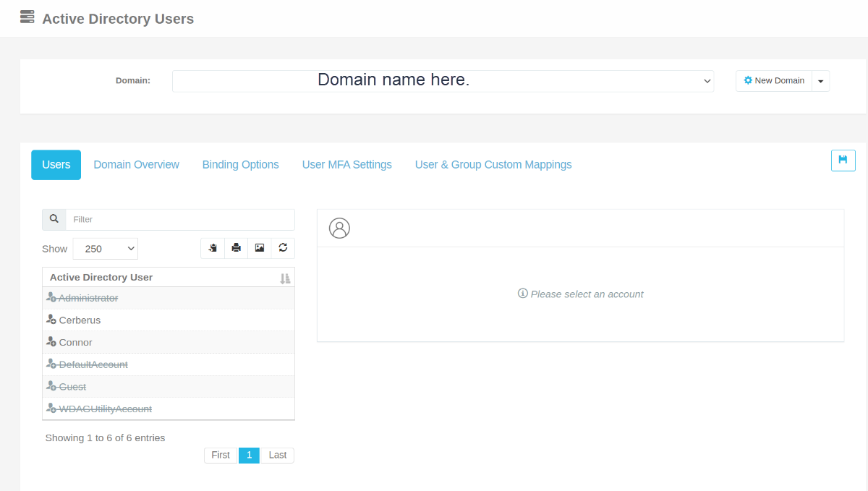Click the user icon next to Cerberus
The width and height of the screenshot is (868, 491).
coord(51,320)
